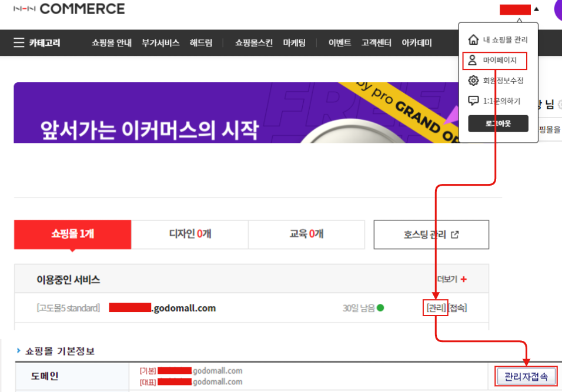Open the 아카데미 menu
562x392 pixels.
click(x=416, y=43)
